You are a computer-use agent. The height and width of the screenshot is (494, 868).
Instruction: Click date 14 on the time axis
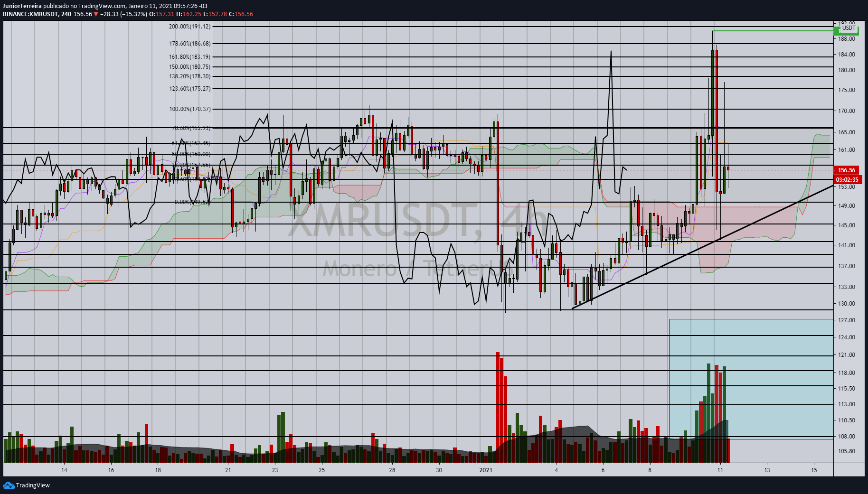click(64, 470)
